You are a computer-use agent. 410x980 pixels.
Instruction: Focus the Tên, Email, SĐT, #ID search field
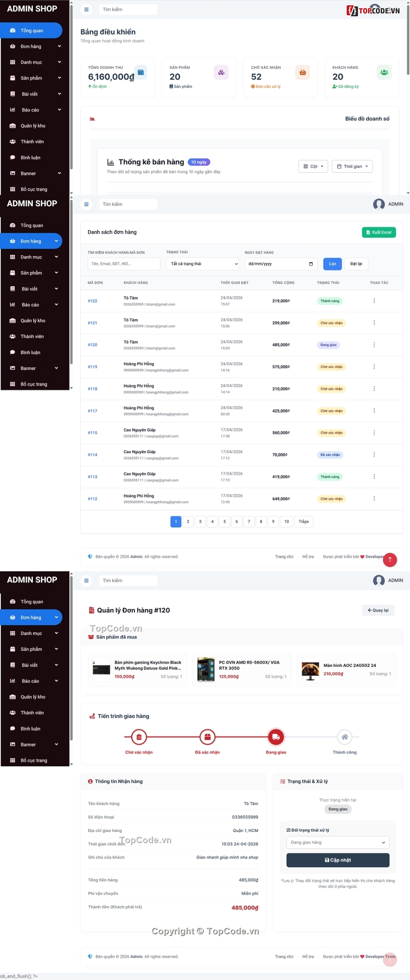[124, 264]
